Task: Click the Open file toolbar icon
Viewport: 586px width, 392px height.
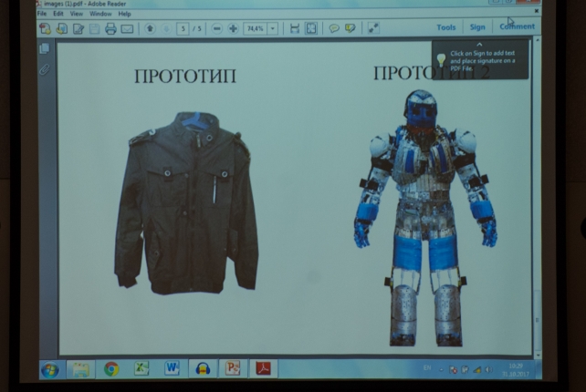Action: 62,29
